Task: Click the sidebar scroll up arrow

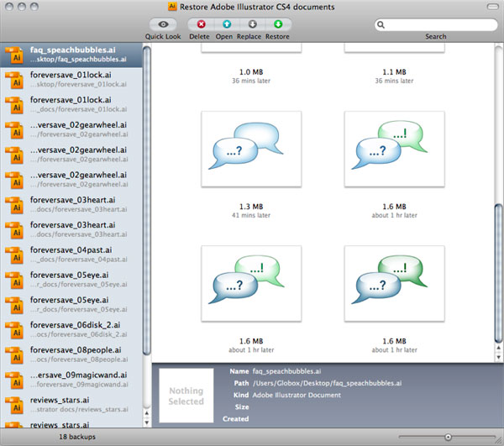Action: (x=146, y=413)
